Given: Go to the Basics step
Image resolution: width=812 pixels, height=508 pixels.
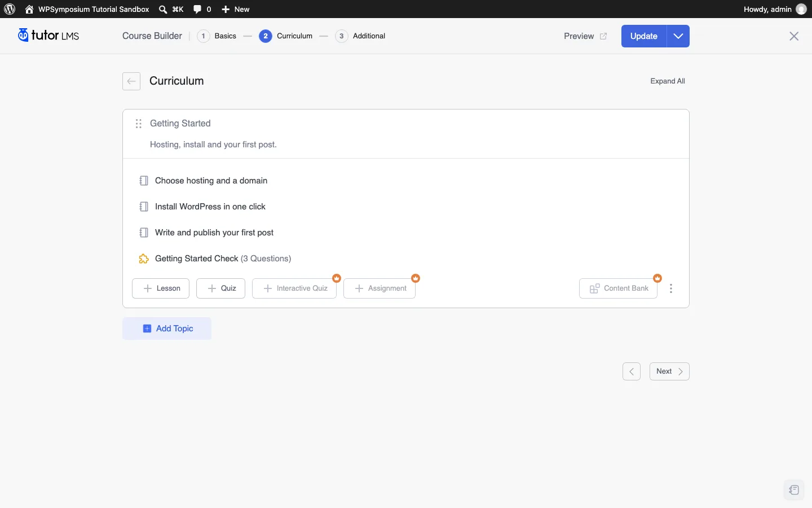Looking at the screenshot, I should (x=217, y=36).
